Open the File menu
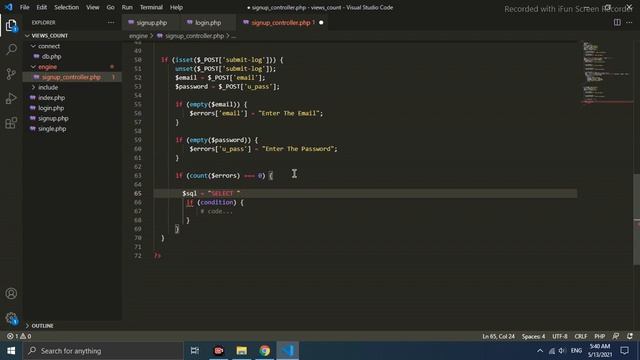This screenshot has width=640, height=360. pyautogui.click(x=24, y=7)
